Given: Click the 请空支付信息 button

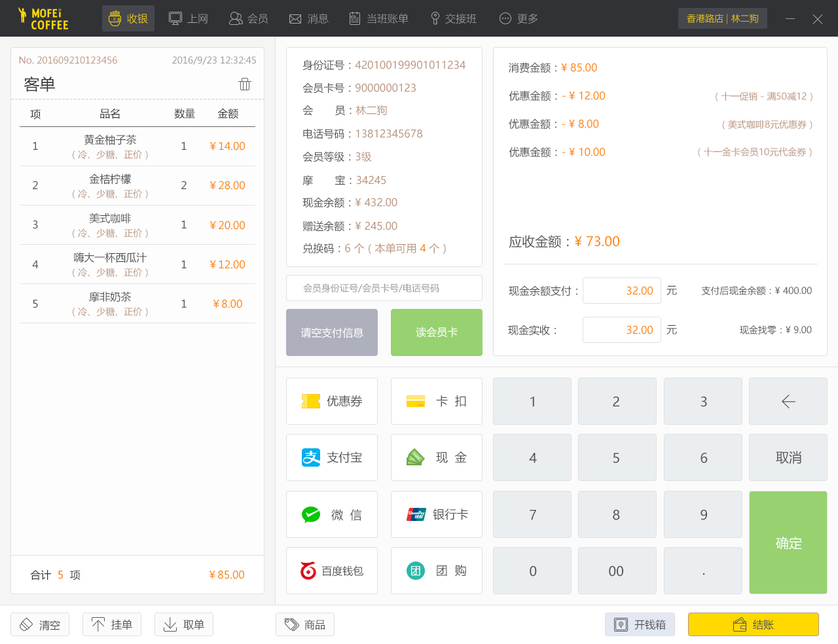Looking at the screenshot, I should coord(332,332).
